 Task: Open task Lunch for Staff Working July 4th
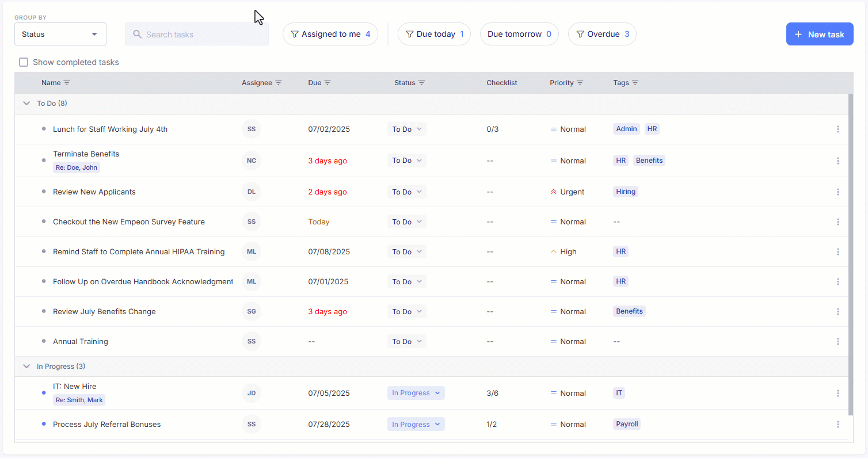point(110,129)
